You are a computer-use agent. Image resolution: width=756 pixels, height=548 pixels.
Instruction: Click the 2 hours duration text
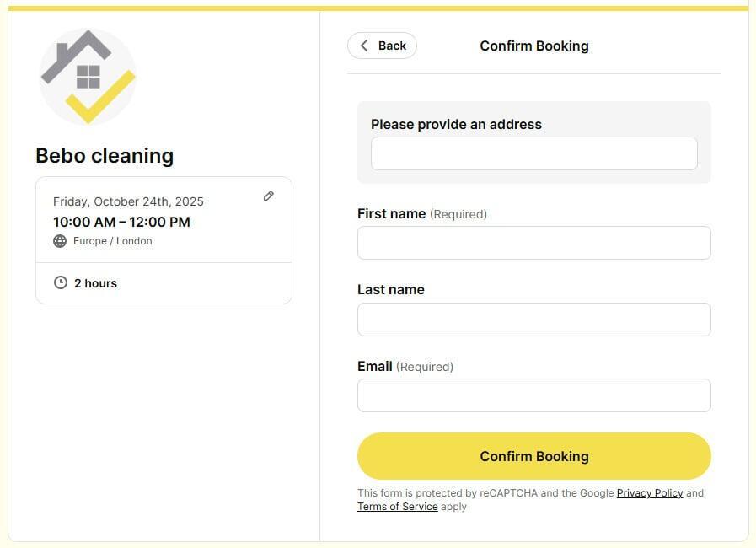(x=95, y=283)
